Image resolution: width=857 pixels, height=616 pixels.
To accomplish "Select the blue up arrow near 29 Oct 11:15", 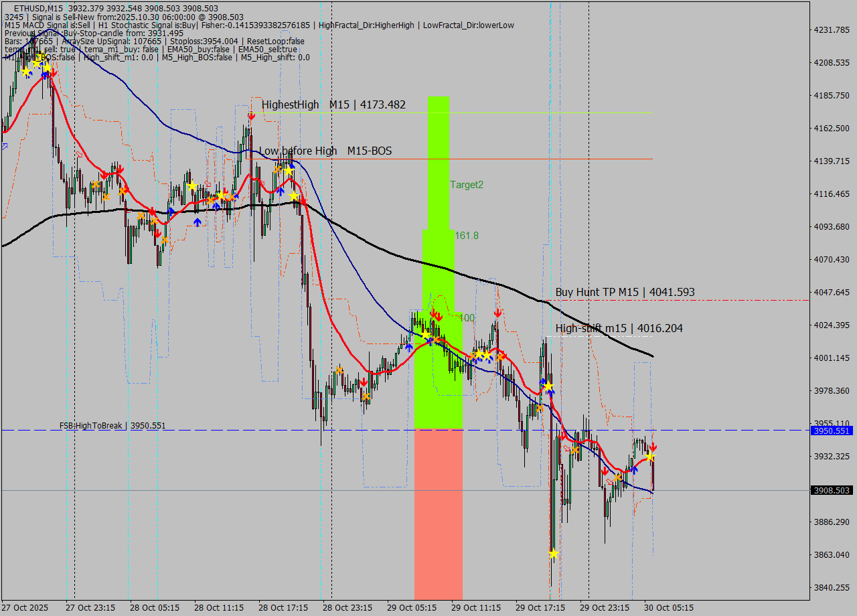I will 489,358.
